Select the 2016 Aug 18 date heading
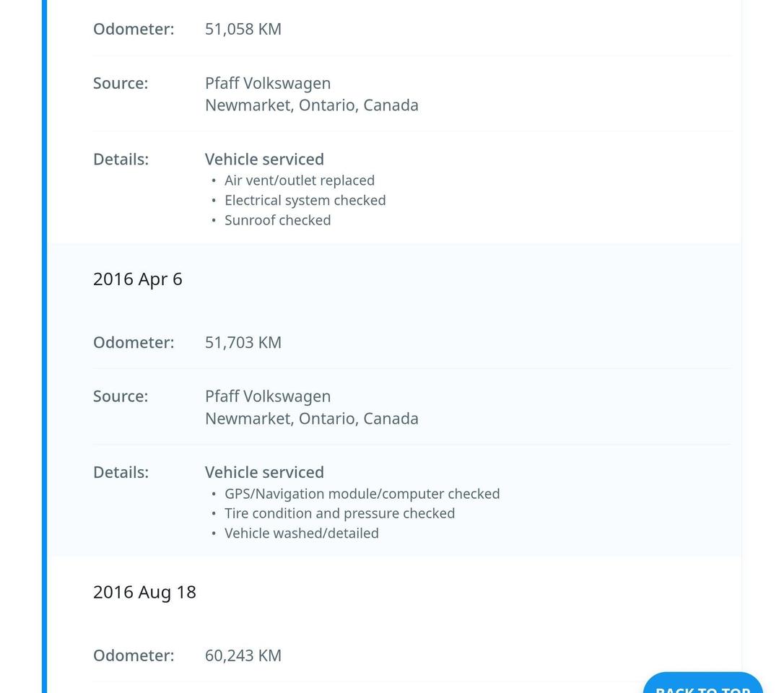This screenshot has height=693, width=784. click(144, 593)
